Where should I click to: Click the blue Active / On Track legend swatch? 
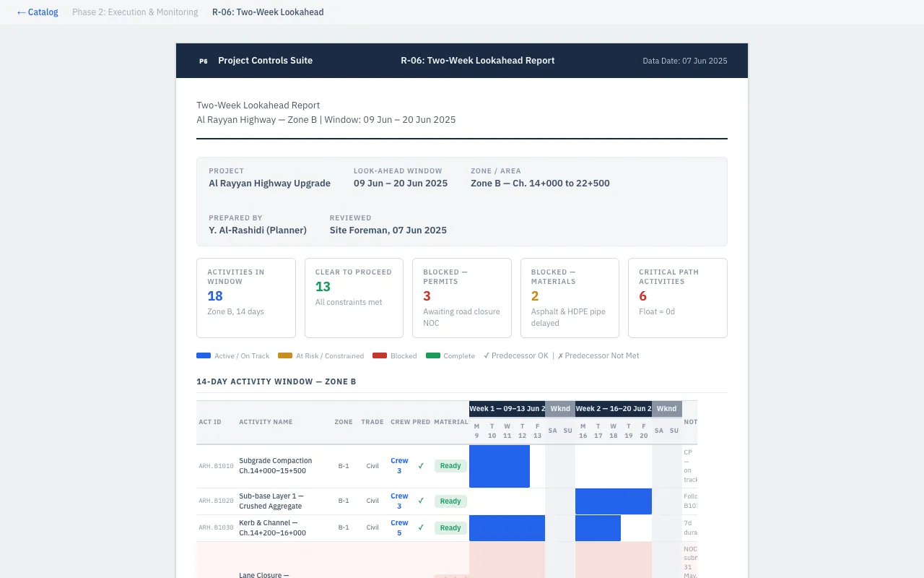click(204, 356)
